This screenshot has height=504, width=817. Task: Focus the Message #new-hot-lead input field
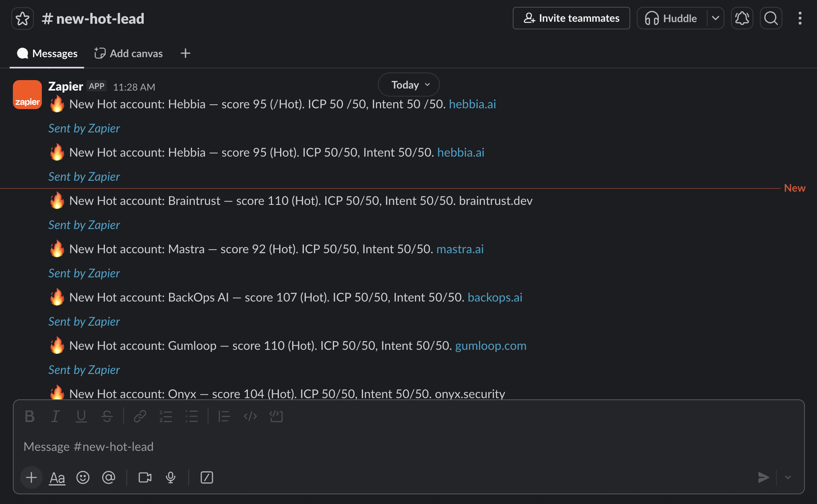point(408,446)
